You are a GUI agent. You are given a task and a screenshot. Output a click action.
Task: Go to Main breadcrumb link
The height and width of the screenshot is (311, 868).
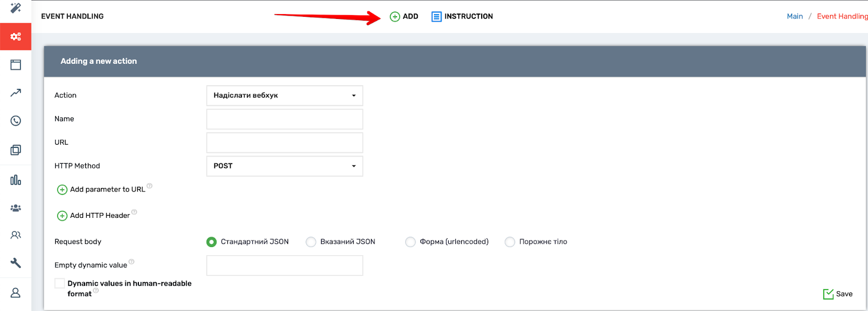click(x=795, y=16)
